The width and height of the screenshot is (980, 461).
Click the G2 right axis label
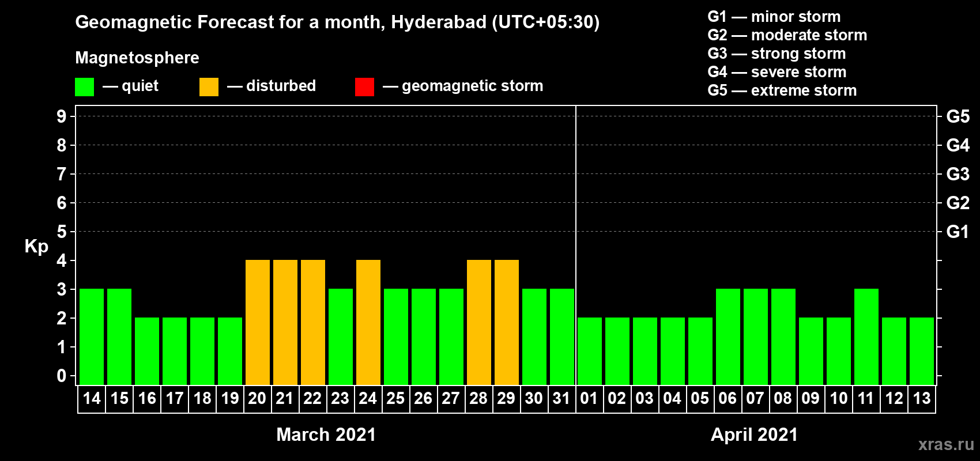958,203
